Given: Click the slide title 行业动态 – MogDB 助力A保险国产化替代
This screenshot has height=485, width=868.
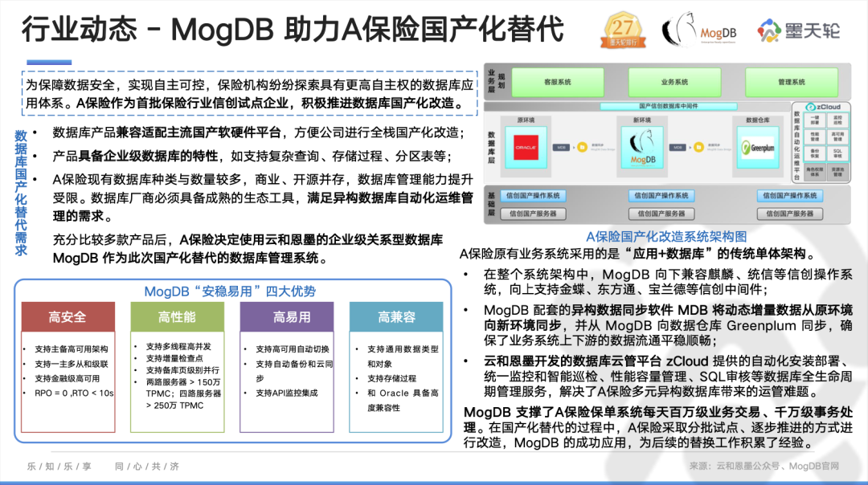Looking at the screenshot, I should (x=293, y=30).
